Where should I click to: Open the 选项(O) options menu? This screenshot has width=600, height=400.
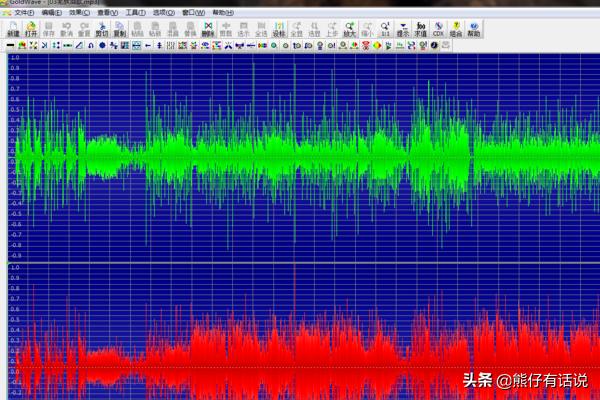(164, 12)
